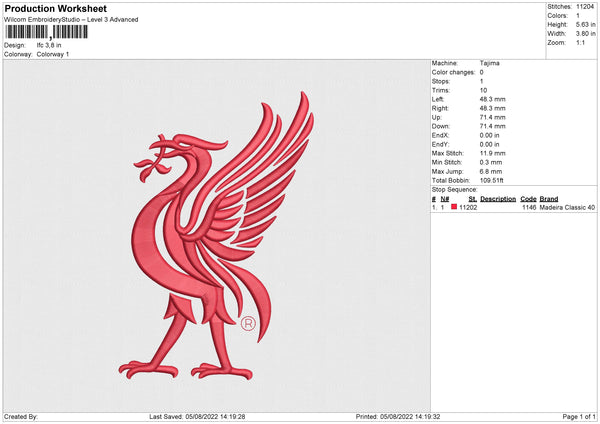
Task: Click the 'Page 1 of 1' footer text
Action: tap(579, 416)
